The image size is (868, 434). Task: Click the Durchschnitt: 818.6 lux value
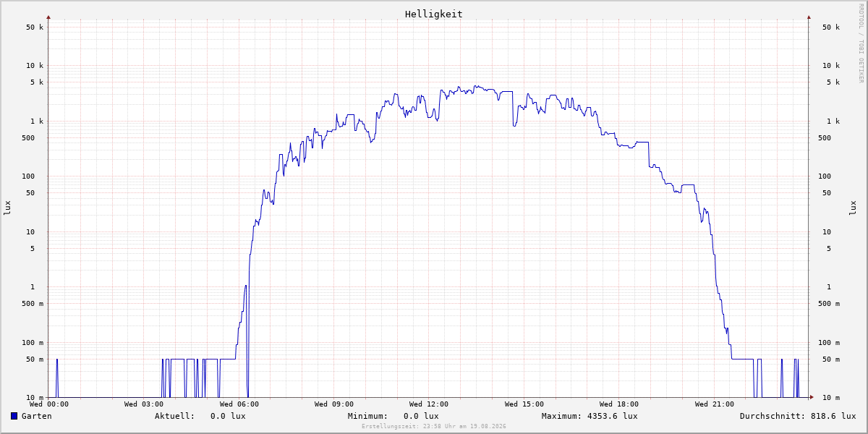798,416
